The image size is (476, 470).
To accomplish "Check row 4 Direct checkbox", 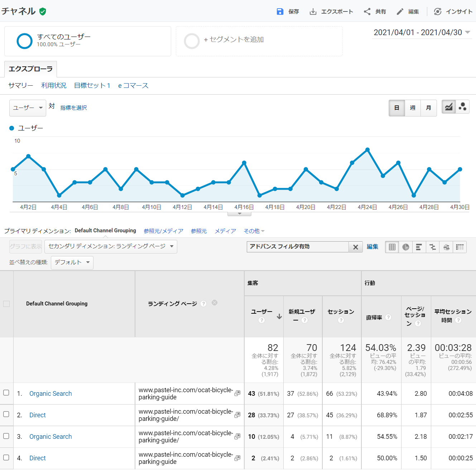I will [6, 457].
